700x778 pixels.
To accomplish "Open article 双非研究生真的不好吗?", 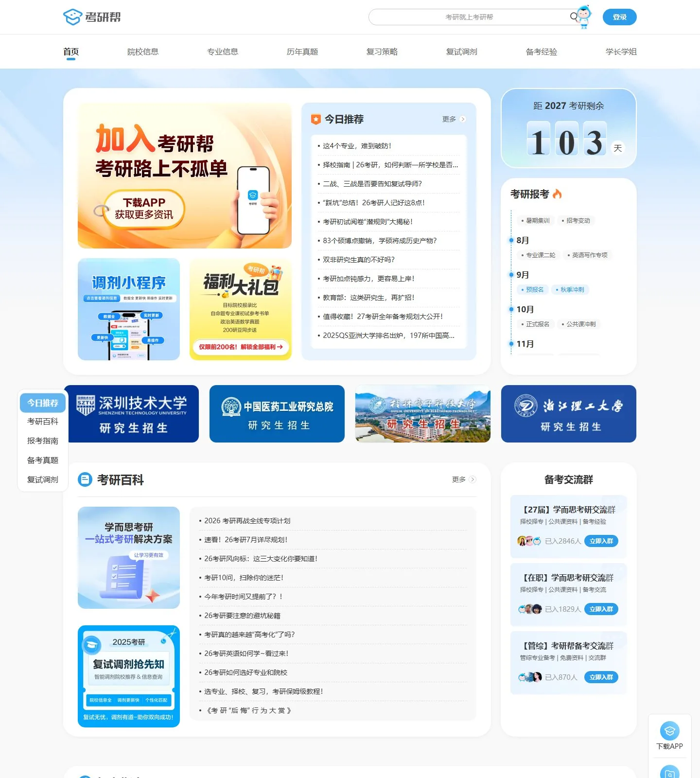I will click(x=359, y=260).
